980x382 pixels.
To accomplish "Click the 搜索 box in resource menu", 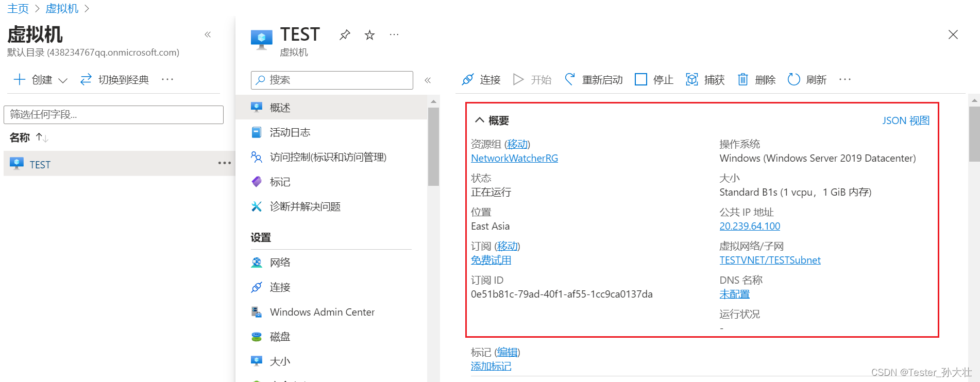I will (332, 80).
